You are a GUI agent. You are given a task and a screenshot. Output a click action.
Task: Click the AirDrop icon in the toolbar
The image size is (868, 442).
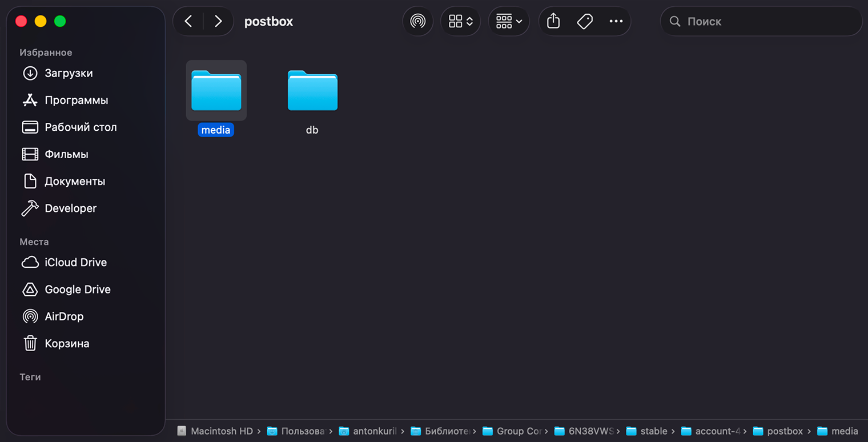[417, 22]
